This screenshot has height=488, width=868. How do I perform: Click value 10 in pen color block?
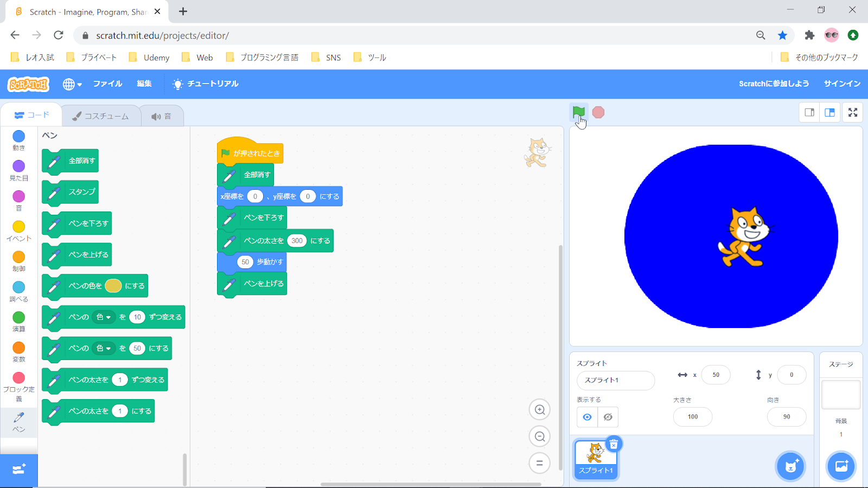pyautogui.click(x=137, y=317)
